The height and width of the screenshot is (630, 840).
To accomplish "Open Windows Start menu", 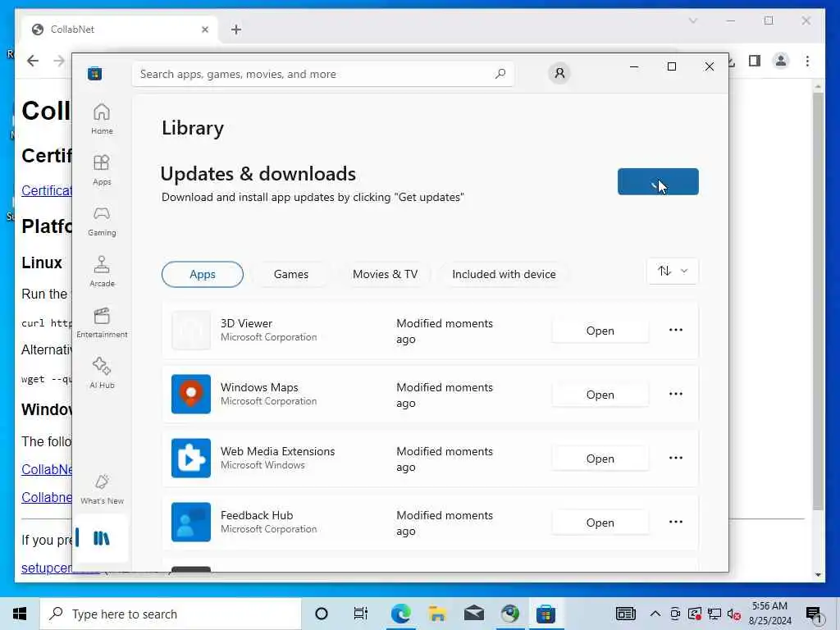I will click(x=20, y=614).
